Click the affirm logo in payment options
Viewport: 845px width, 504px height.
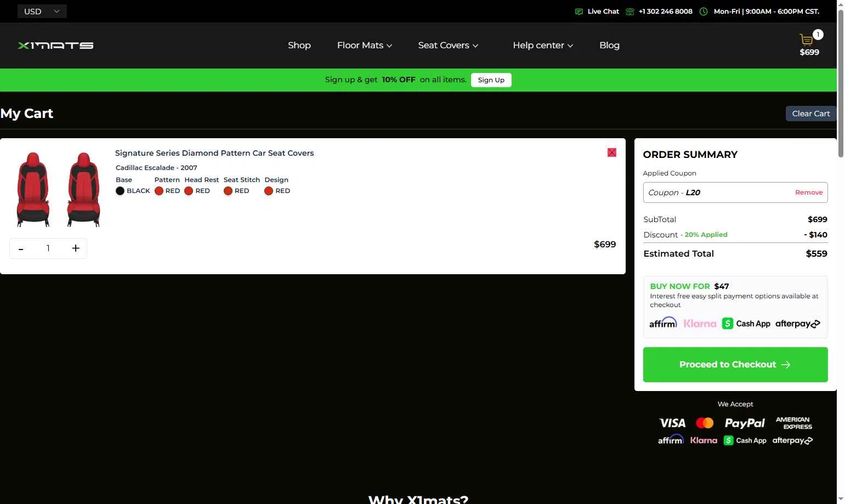(x=663, y=323)
